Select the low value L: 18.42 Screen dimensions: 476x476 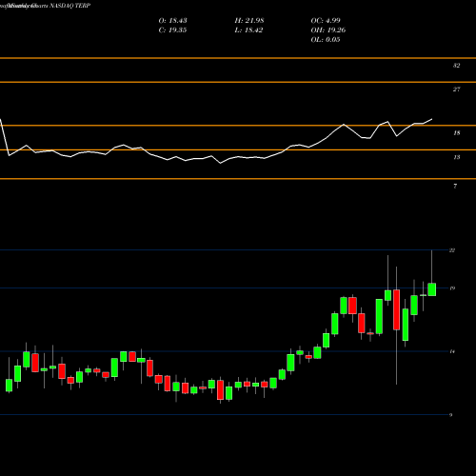click(248, 30)
